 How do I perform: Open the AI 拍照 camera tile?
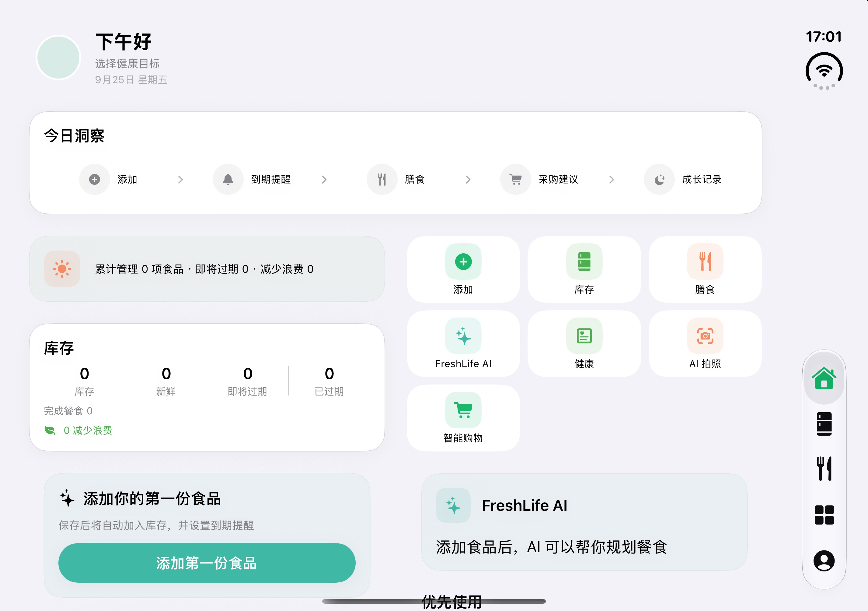705,343
